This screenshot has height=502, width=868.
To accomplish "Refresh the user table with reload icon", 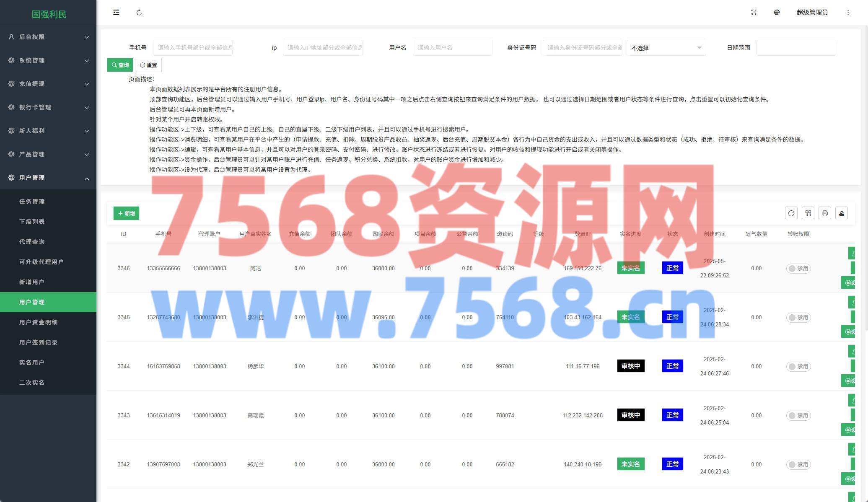I will tap(791, 213).
